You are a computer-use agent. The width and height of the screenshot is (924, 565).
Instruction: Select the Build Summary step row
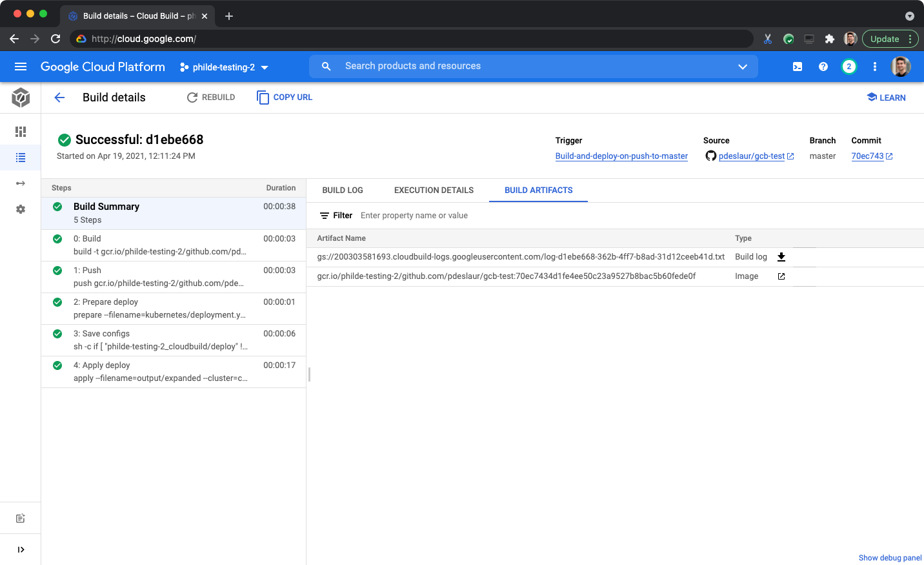tap(174, 213)
